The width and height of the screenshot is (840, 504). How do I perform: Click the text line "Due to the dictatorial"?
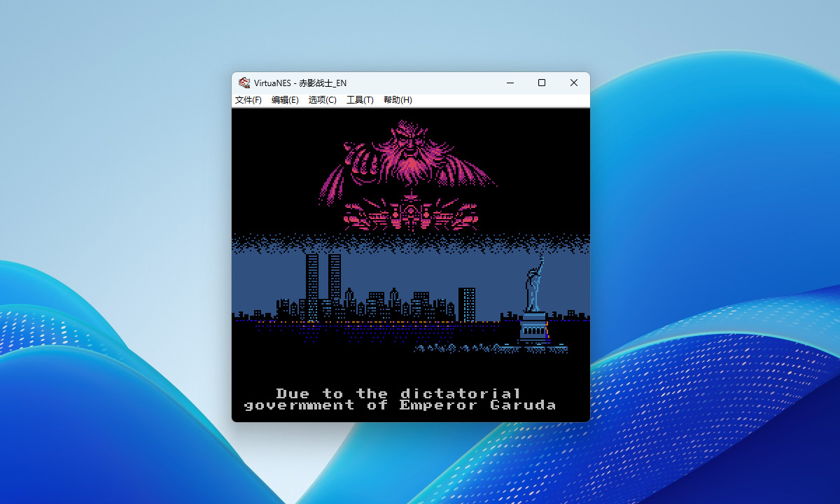pyautogui.click(x=398, y=393)
